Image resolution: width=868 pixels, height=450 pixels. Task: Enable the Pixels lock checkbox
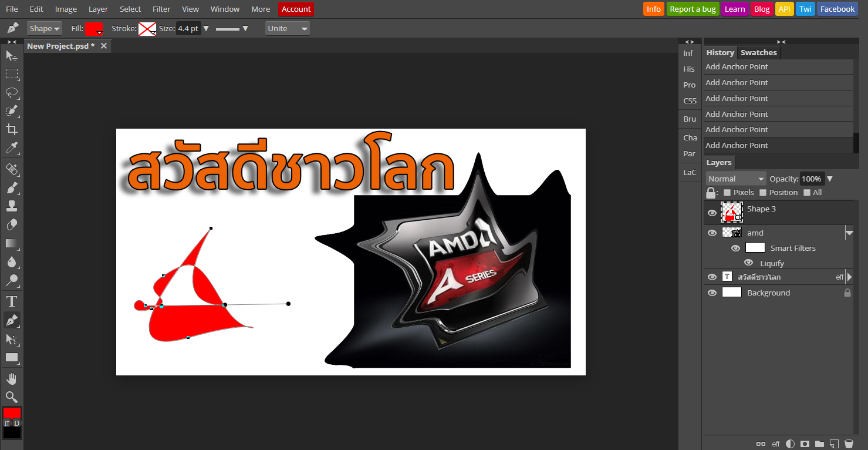[727, 193]
